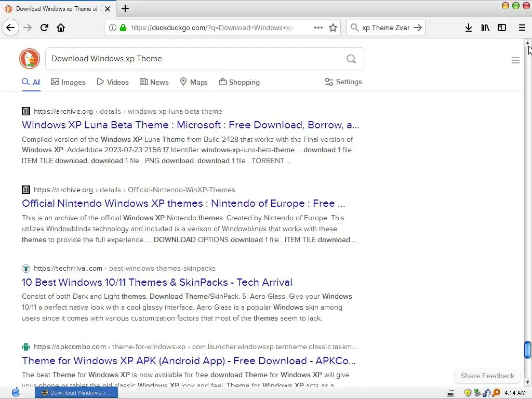Screen dimensions: 532x399
Task: Click the search bar magnifier icon
Action: 354,28
